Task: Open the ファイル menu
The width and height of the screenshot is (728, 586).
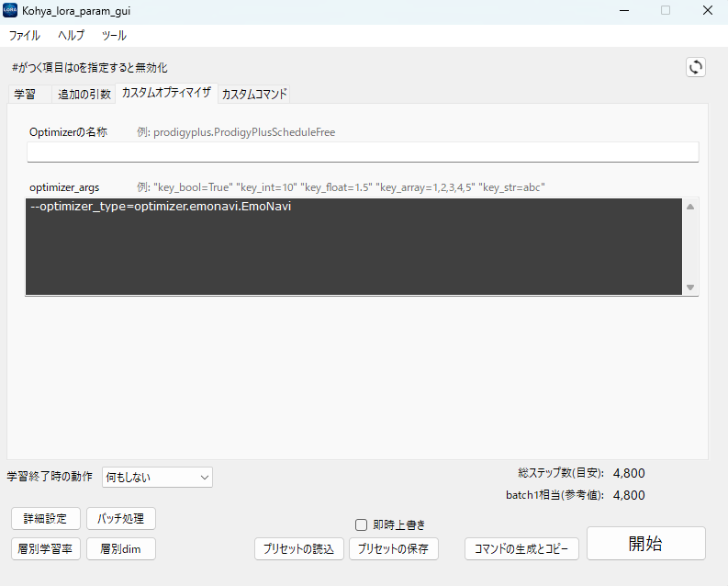Action: coord(25,35)
